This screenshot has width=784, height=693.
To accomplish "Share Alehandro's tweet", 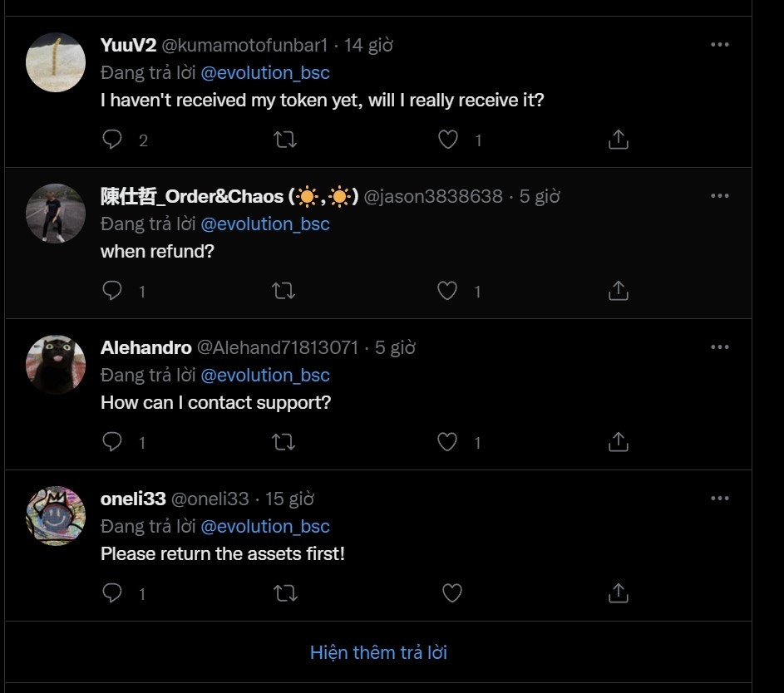I will click(618, 442).
